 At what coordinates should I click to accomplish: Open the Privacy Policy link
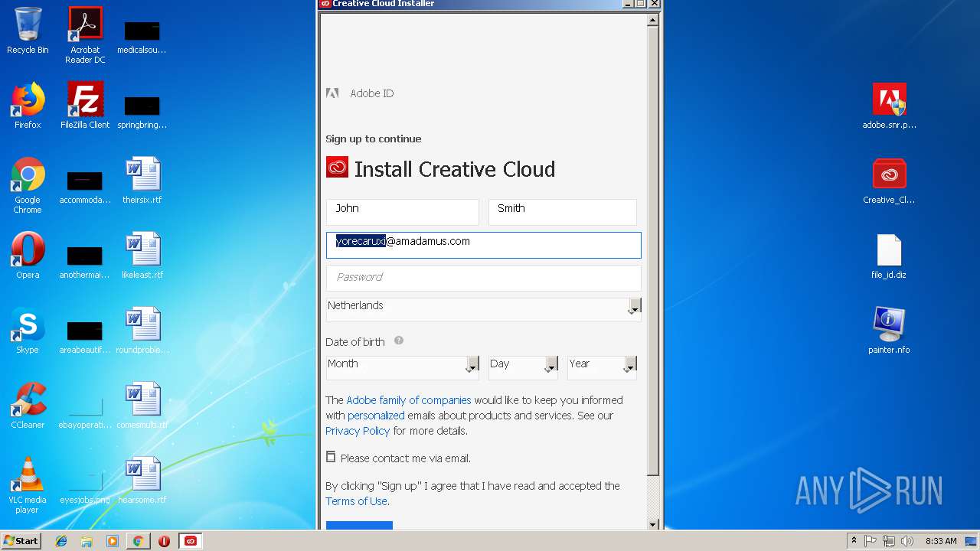click(x=358, y=431)
